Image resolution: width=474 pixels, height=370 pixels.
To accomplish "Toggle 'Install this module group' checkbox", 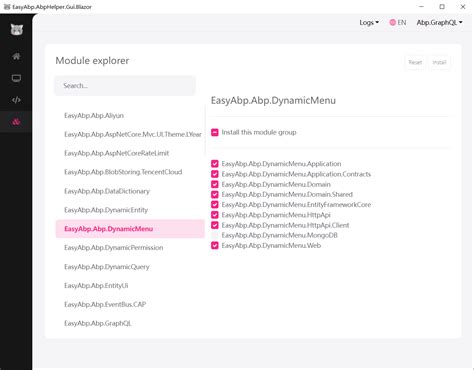I will [215, 132].
